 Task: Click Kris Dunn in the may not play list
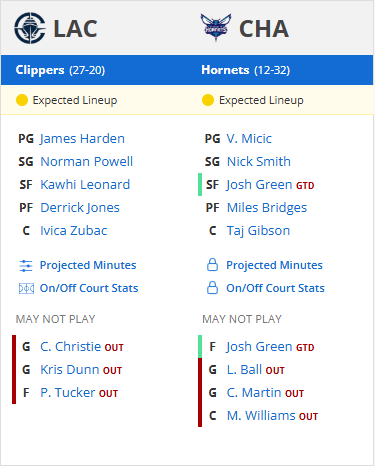coord(70,370)
